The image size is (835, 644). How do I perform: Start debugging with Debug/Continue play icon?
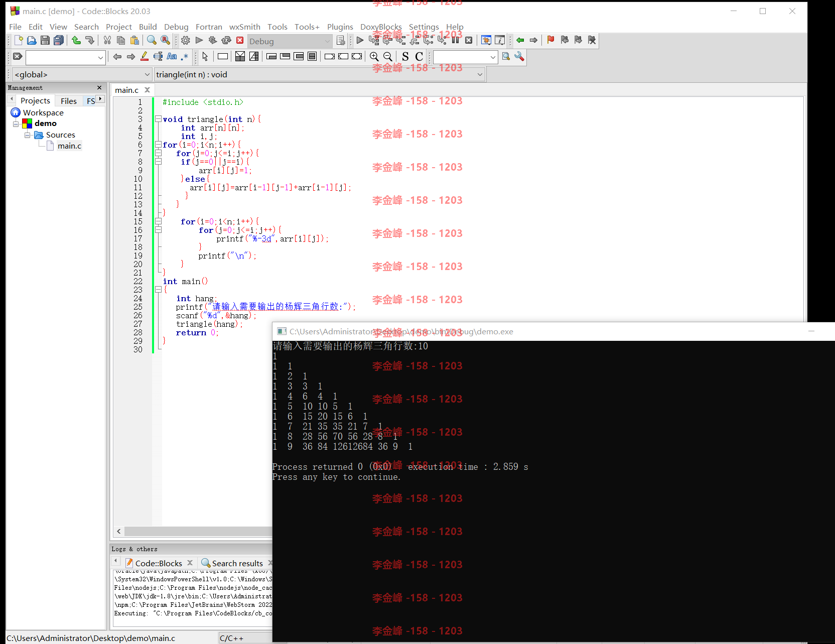[x=360, y=40]
